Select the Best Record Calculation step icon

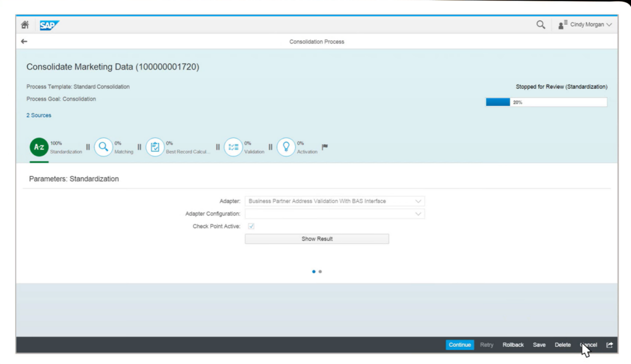tap(155, 147)
